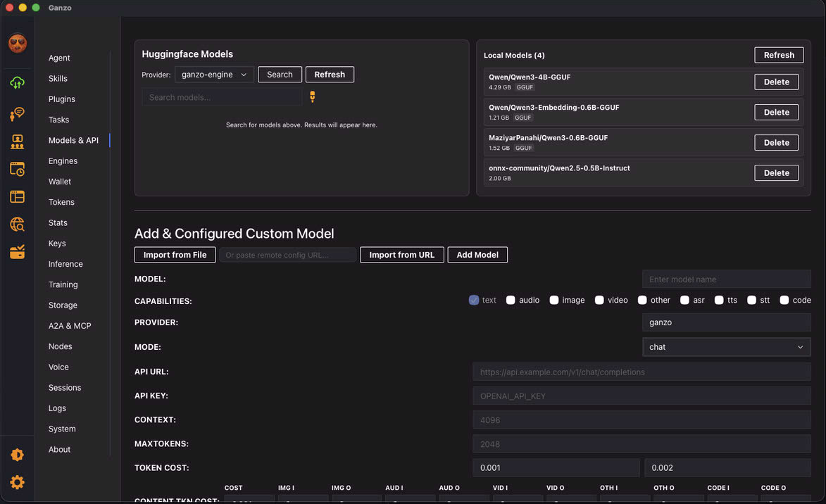Screen dimensions: 826x504
Task: Open the Keys section
Action: point(57,244)
